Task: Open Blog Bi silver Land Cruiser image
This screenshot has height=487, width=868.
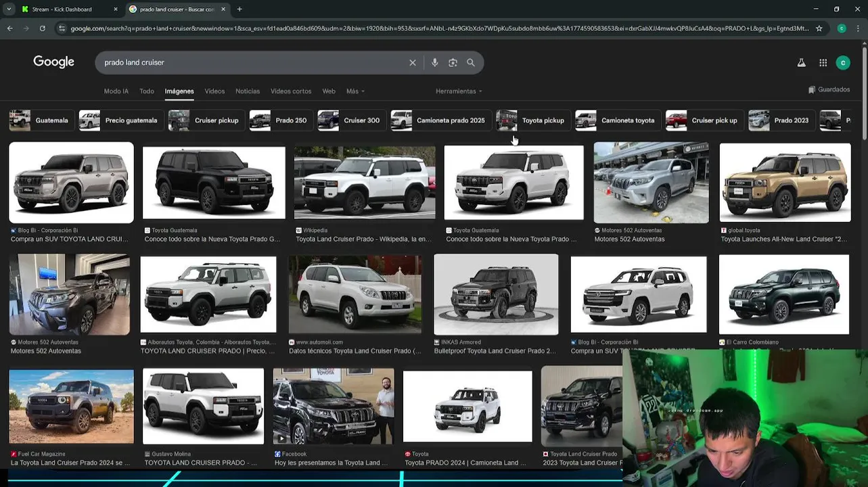Action: [x=71, y=183]
